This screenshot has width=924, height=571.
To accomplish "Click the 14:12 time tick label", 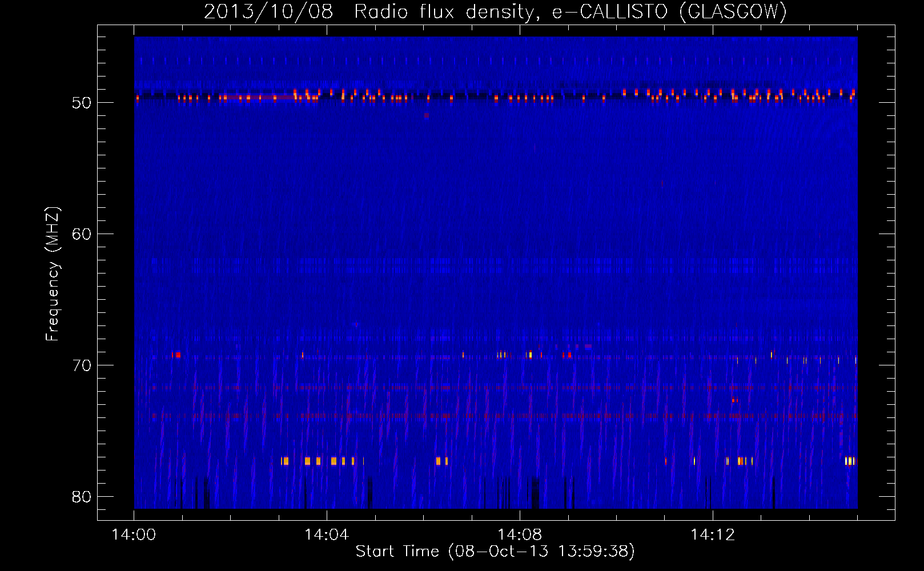I will 713,535.
